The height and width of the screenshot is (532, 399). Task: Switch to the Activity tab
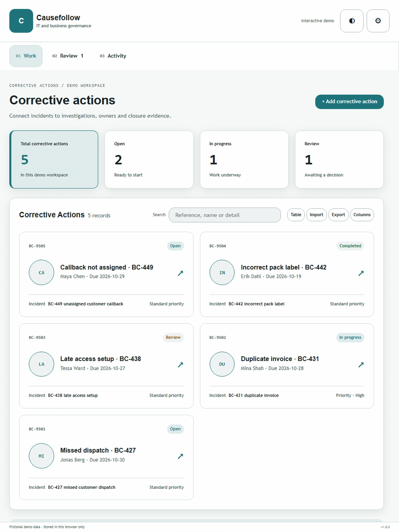pyautogui.click(x=113, y=56)
